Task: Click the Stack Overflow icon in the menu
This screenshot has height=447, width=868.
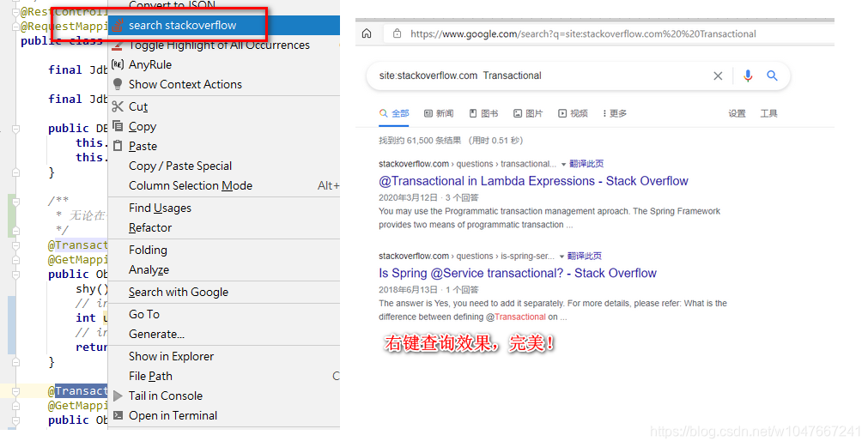Action: tap(118, 26)
